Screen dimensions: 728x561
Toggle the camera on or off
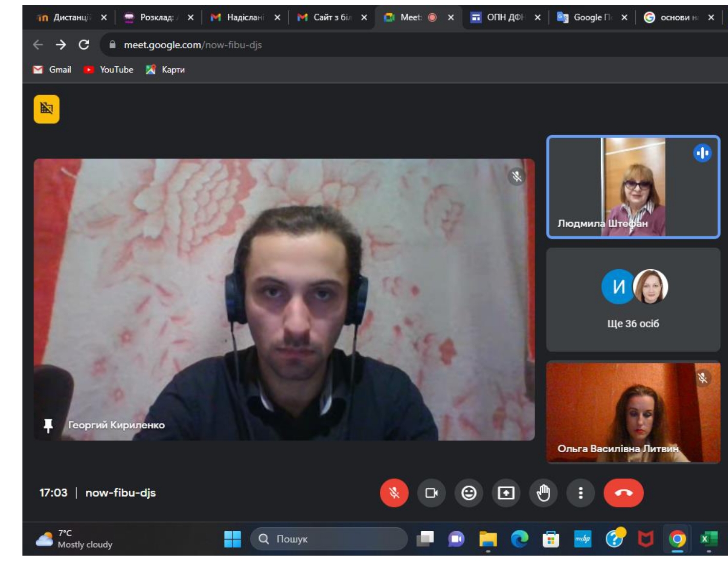pyautogui.click(x=431, y=493)
